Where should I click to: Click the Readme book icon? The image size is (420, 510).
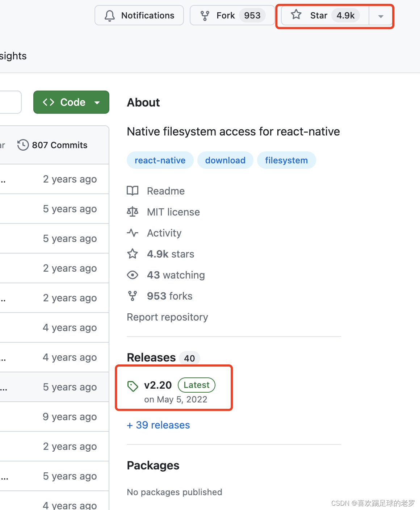coord(133,191)
